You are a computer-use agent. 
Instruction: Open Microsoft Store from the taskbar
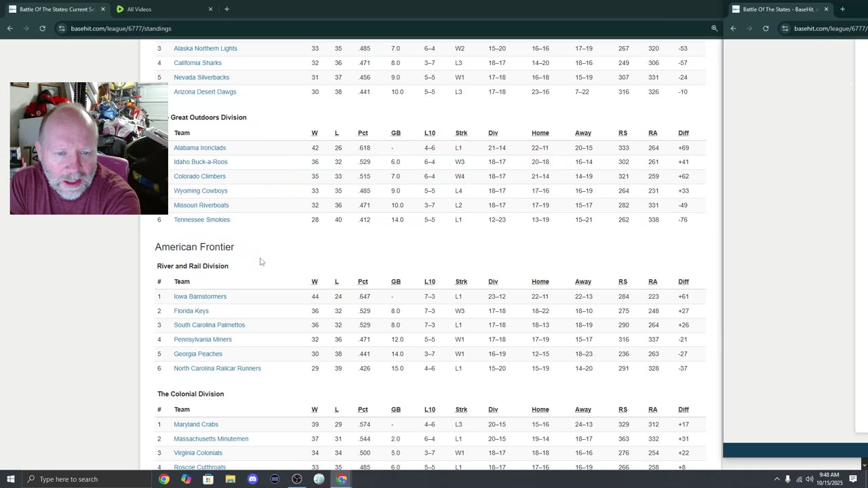click(208, 479)
